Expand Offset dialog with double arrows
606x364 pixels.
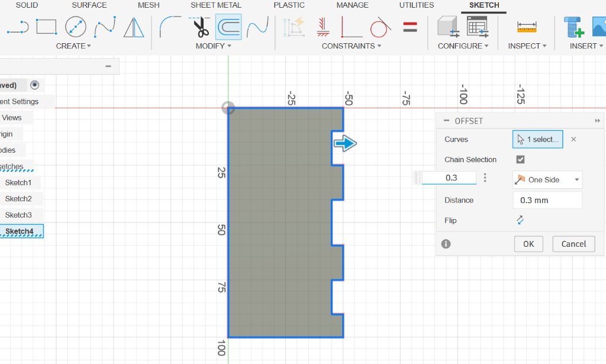[x=597, y=121]
